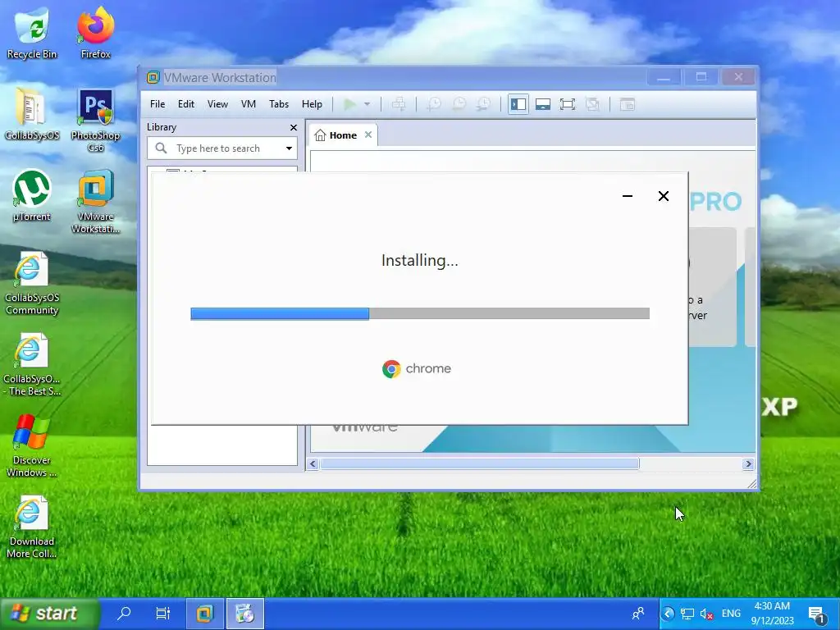Click the horizontal scrollbar right arrow
This screenshot has width=840, height=630.
click(x=748, y=464)
